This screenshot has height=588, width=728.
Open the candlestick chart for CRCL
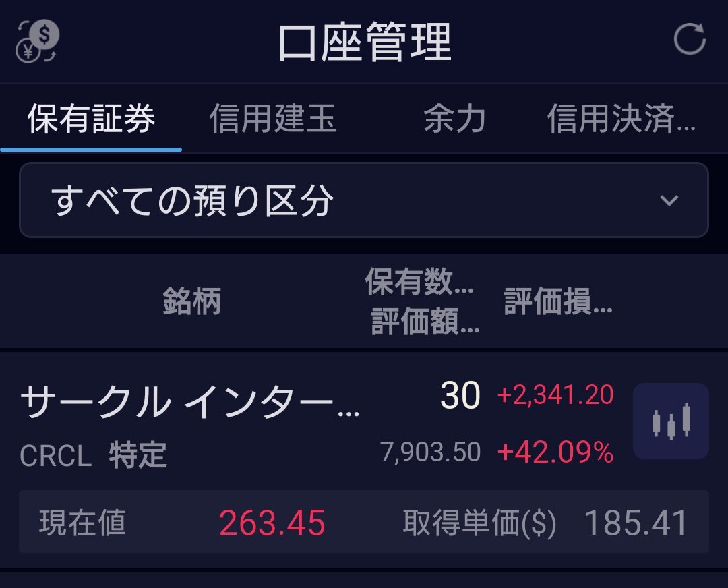671,421
